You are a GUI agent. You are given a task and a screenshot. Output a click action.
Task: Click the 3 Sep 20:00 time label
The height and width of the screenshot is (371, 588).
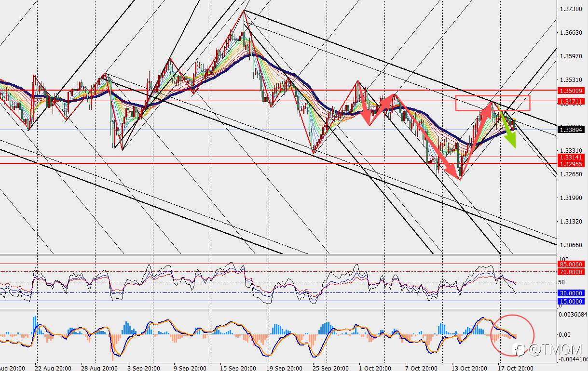point(144,368)
